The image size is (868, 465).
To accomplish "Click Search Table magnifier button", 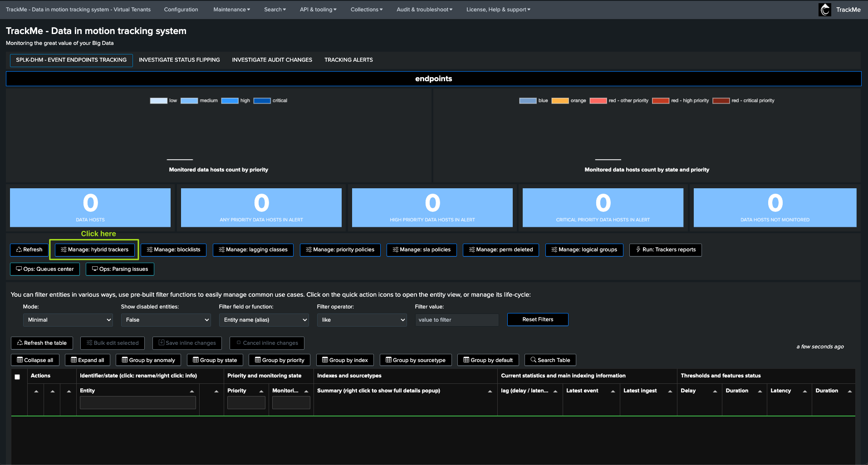I will 550,360.
